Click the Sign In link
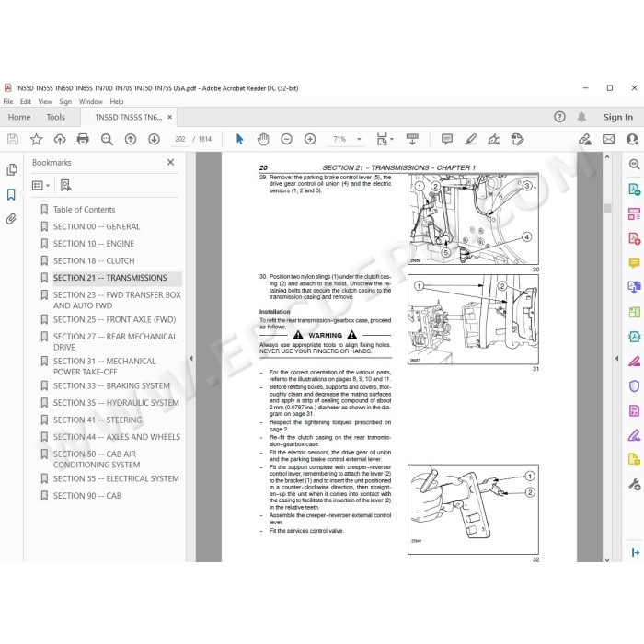This screenshot has height=644, width=644. [x=617, y=117]
